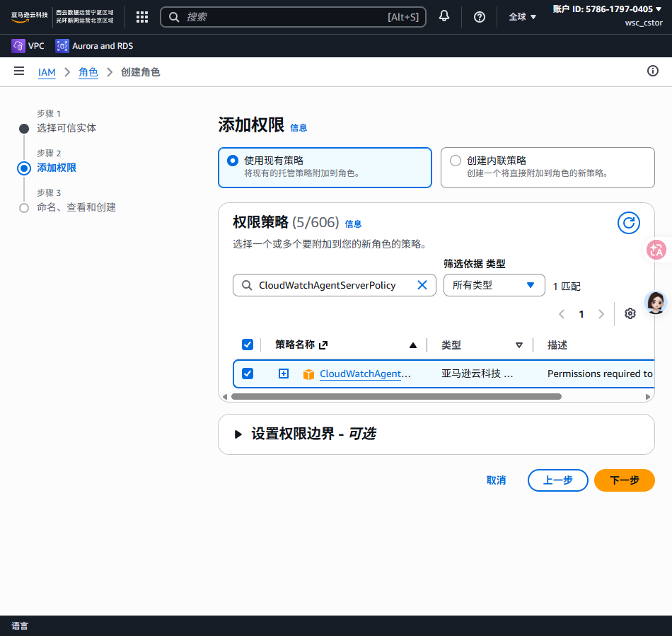The image size is (672, 636).
Task: Click the 语言 footer item
Action: pos(20,625)
